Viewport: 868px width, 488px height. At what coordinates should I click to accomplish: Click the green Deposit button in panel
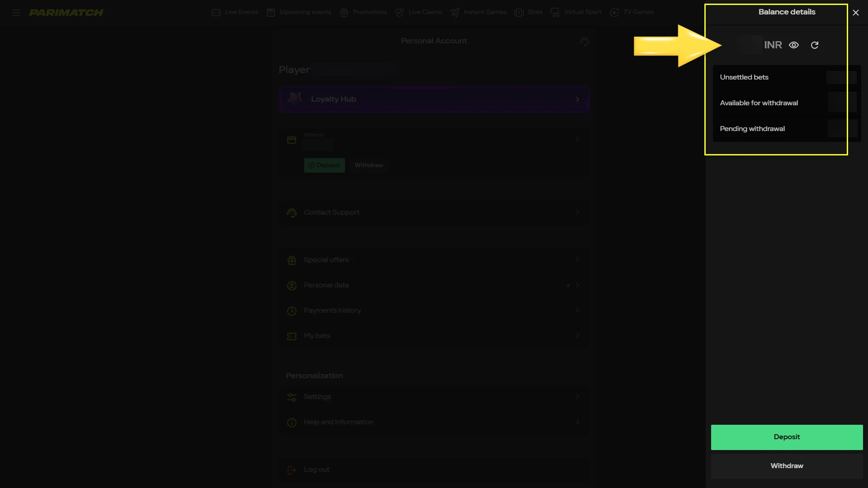[787, 437]
